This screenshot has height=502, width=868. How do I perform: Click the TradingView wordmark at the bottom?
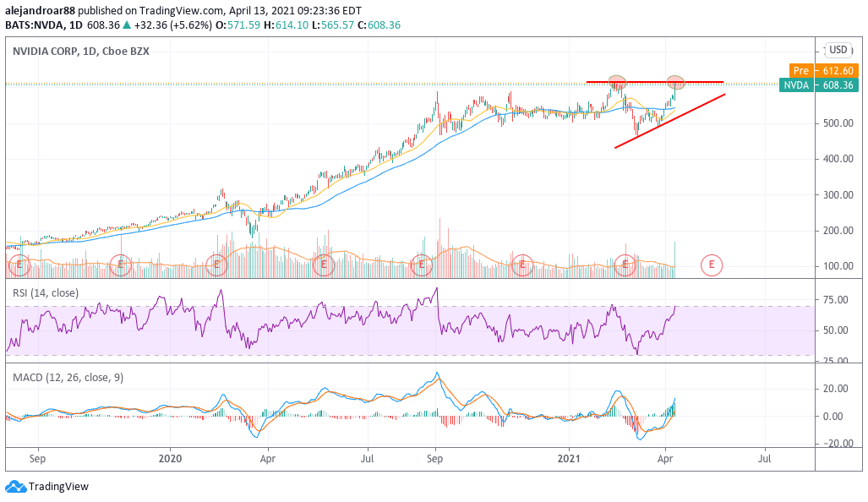pyautogui.click(x=58, y=487)
